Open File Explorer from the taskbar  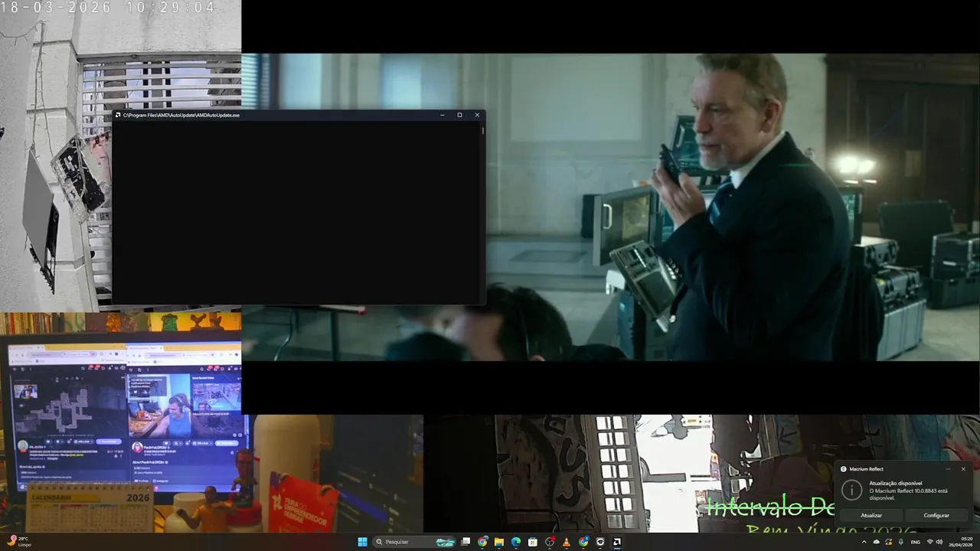499,542
